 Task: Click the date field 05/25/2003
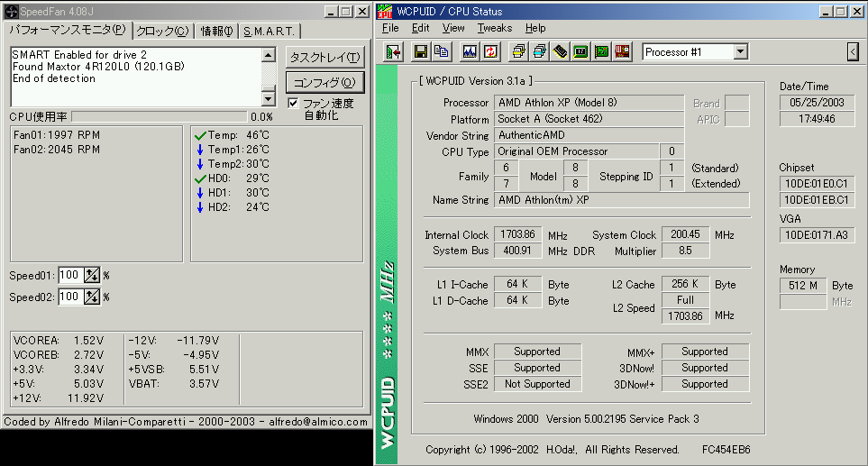pos(817,103)
